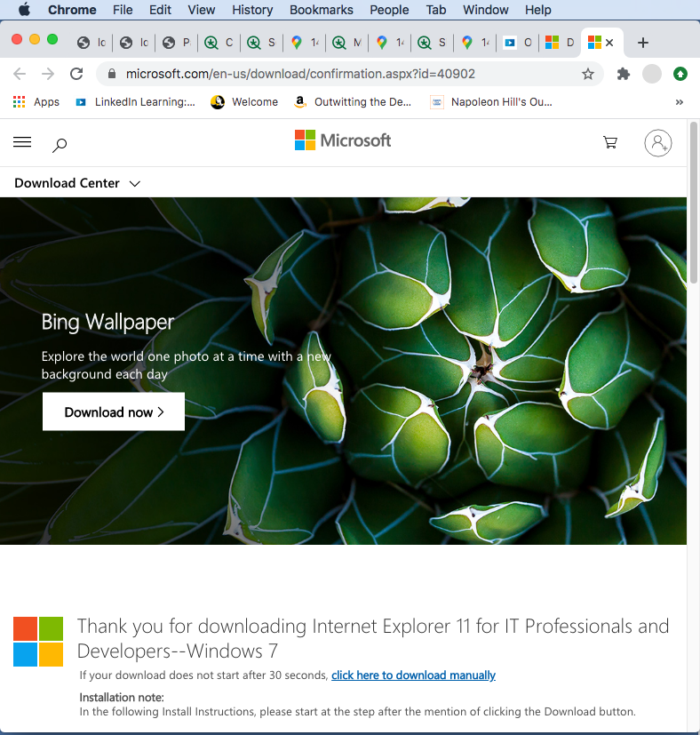Open the Bookmarks menu in menu bar
The width and height of the screenshot is (700, 735).
click(x=323, y=10)
